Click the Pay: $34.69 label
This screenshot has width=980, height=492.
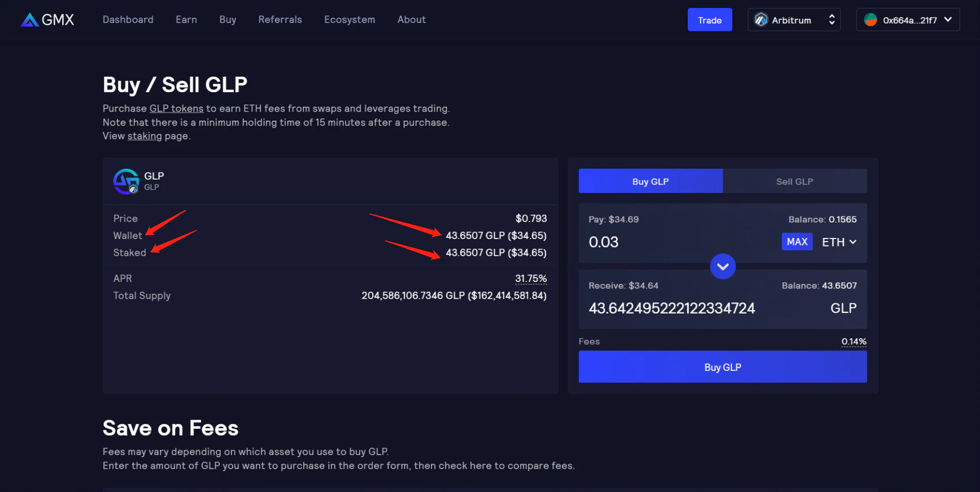[613, 219]
